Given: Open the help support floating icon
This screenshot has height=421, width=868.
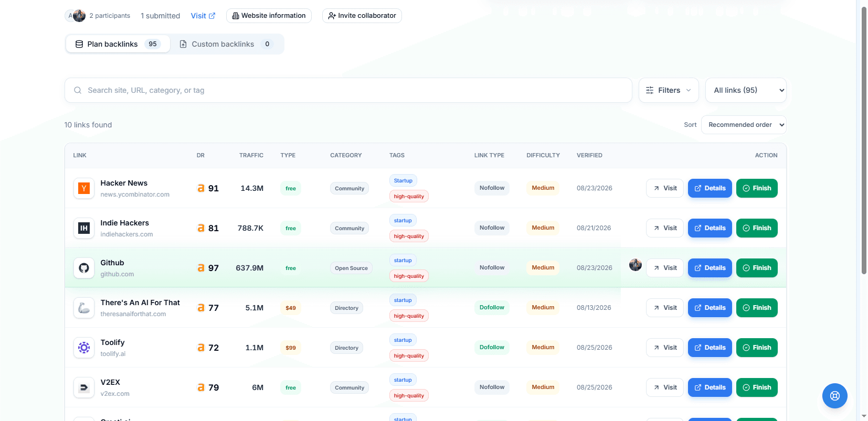Looking at the screenshot, I should (x=835, y=396).
